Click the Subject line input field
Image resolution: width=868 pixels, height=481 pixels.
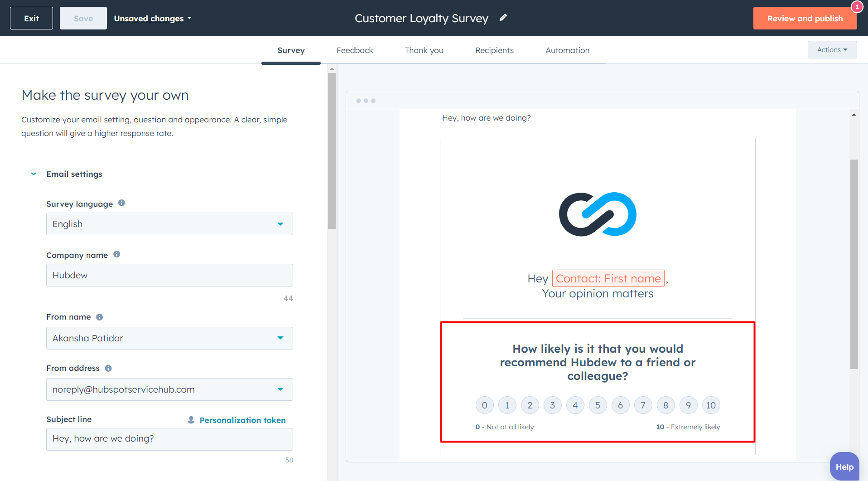tap(169, 439)
